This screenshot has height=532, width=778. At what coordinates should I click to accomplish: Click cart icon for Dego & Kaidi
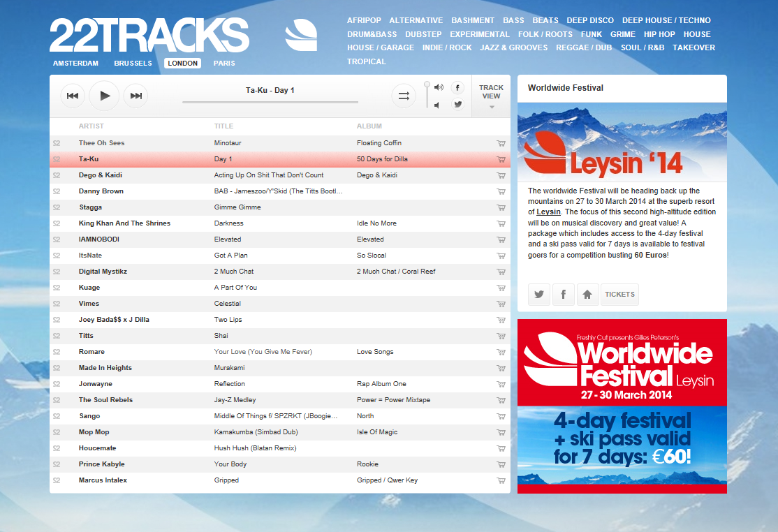tap(501, 175)
